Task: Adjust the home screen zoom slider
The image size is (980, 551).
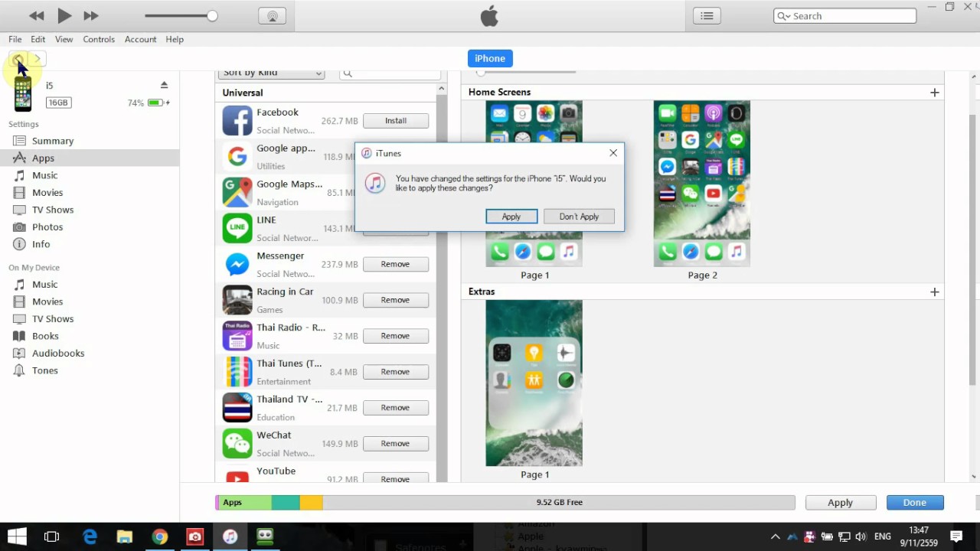Action: (x=482, y=72)
